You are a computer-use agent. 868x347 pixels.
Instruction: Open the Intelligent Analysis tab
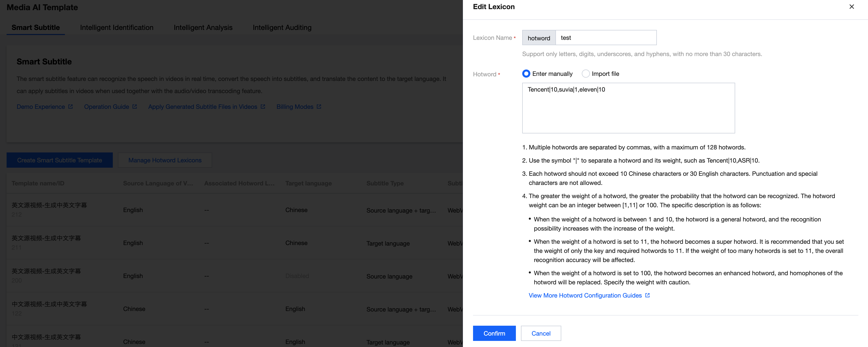(x=203, y=28)
